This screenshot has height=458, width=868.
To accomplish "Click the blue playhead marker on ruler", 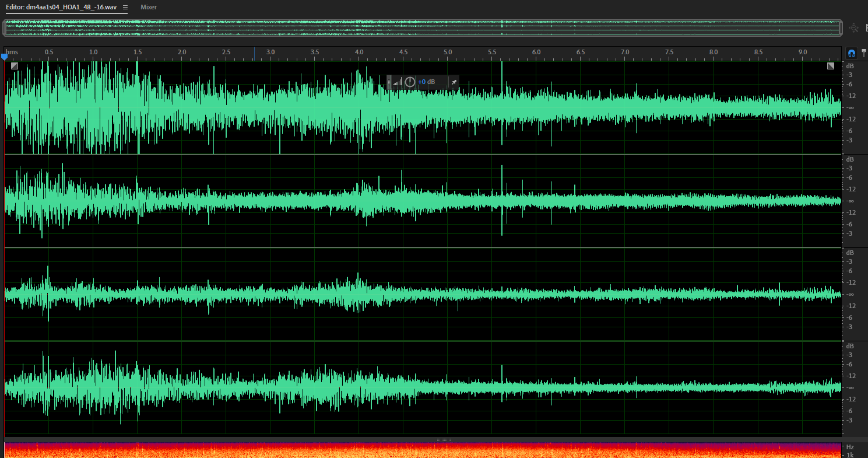I will pos(5,57).
